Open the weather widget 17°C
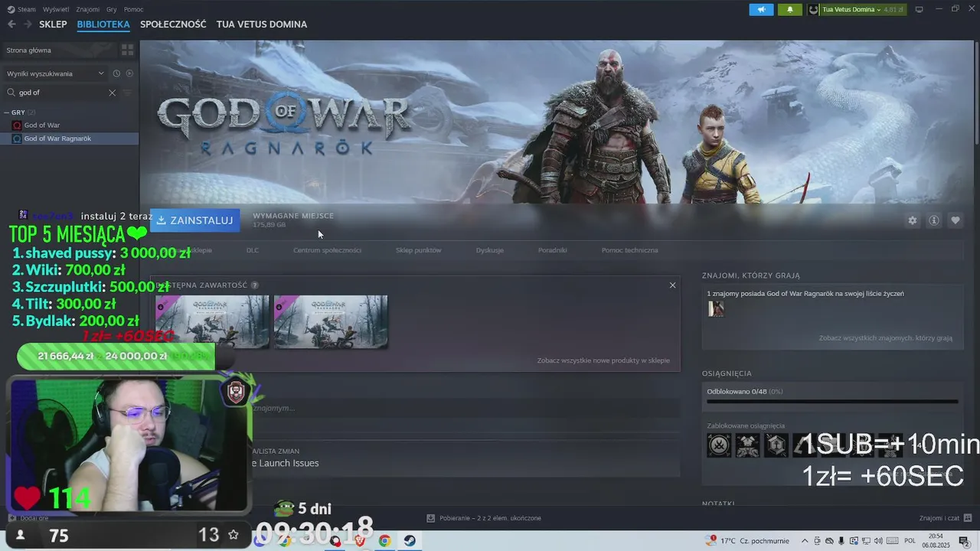 click(746, 541)
